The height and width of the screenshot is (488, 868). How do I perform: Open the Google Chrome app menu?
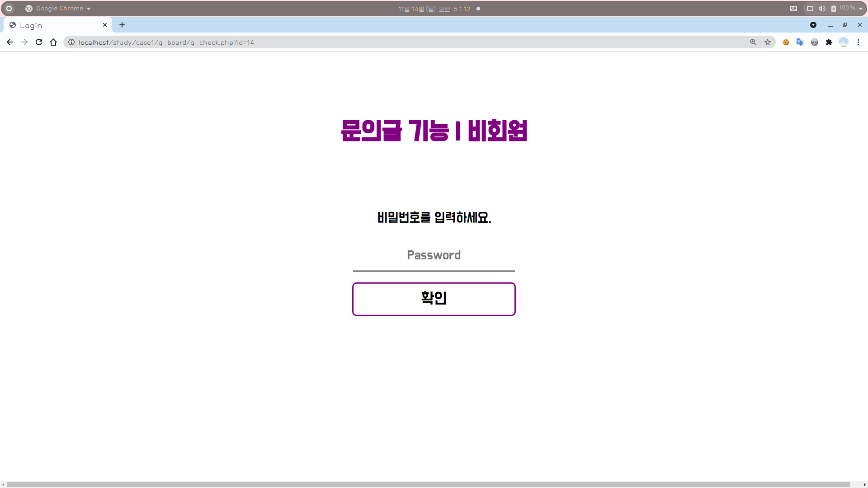click(x=59, y=9)
